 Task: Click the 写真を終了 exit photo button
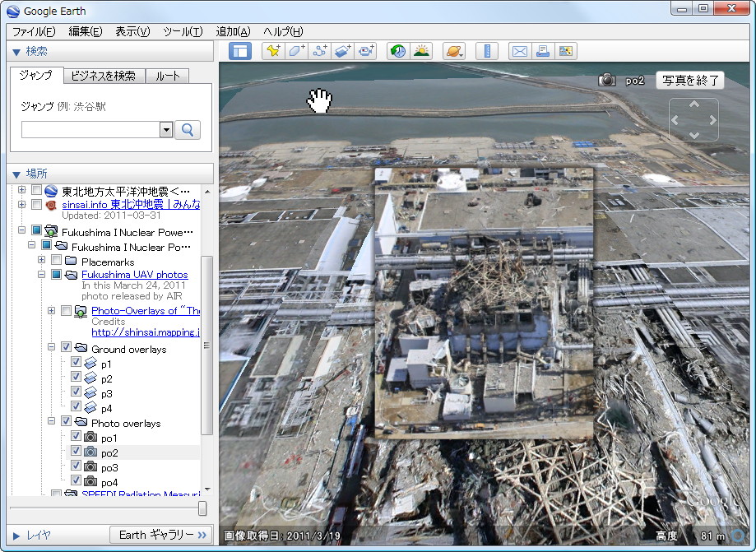tap(690, 81)
